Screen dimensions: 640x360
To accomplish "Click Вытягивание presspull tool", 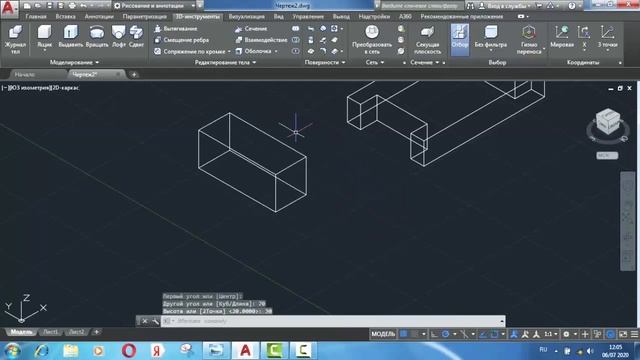I will 176,29.
